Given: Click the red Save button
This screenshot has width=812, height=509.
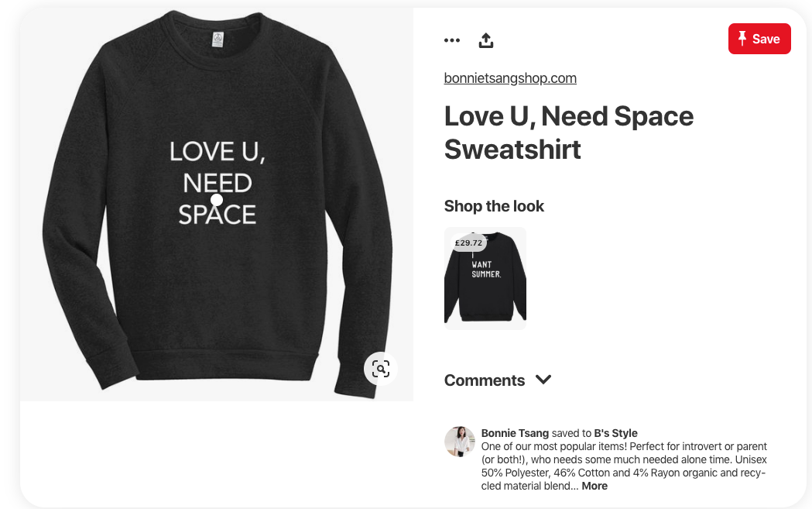Looking at the screenshot, I should [759, 39].
